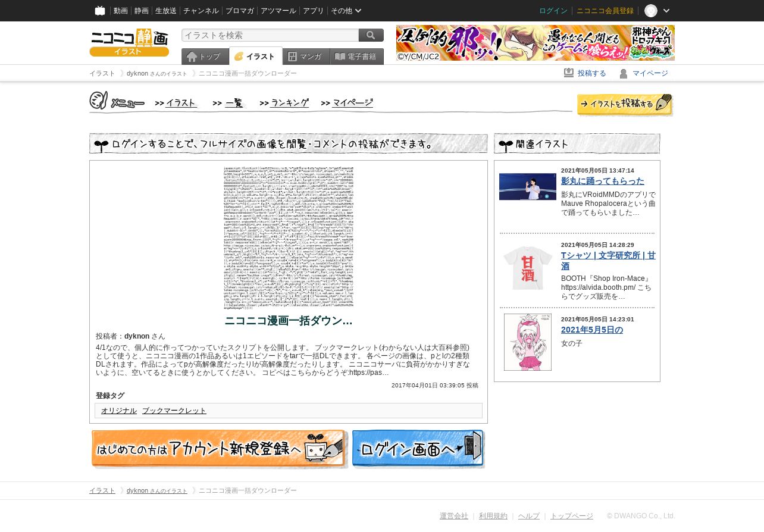Open マイページ link in the sub header
764x532 pixels.
(x=650, y=73)
